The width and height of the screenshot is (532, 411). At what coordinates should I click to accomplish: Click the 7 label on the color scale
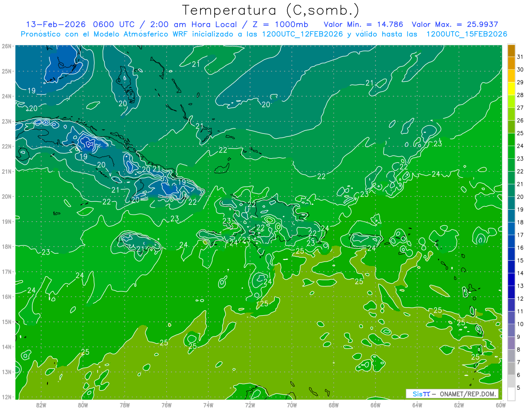click(518, 363)
